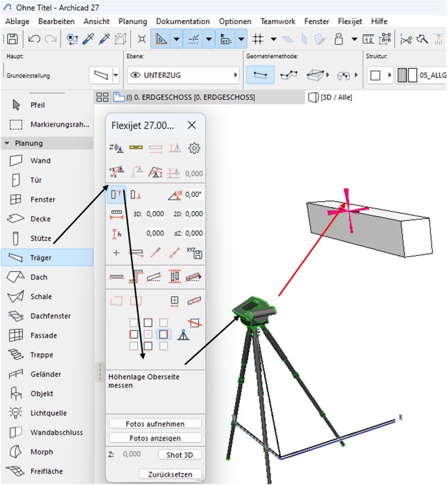Viewport: 448px width, 485px height.
Task: Open the Struktur profile flyout arrow
Action: click(389, 75)
